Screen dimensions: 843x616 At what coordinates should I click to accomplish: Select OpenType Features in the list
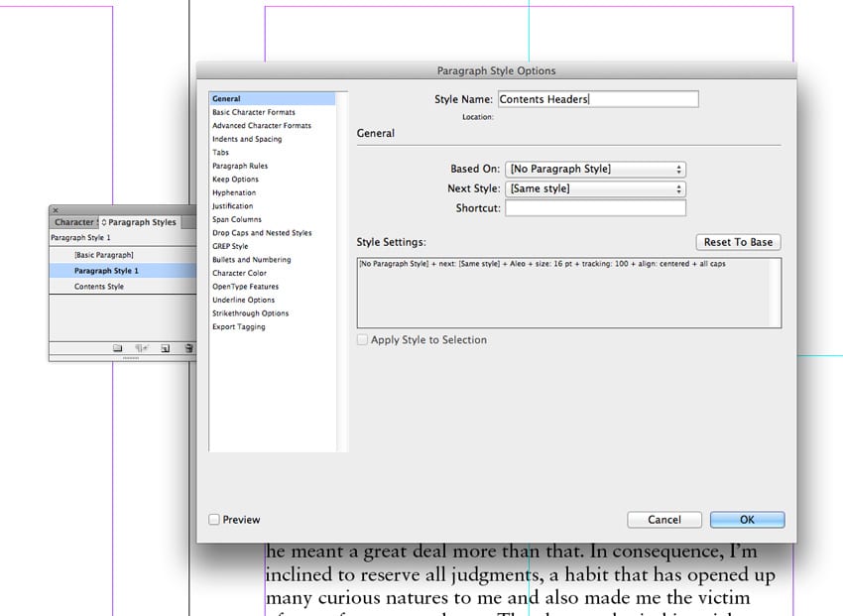(245, 287)
